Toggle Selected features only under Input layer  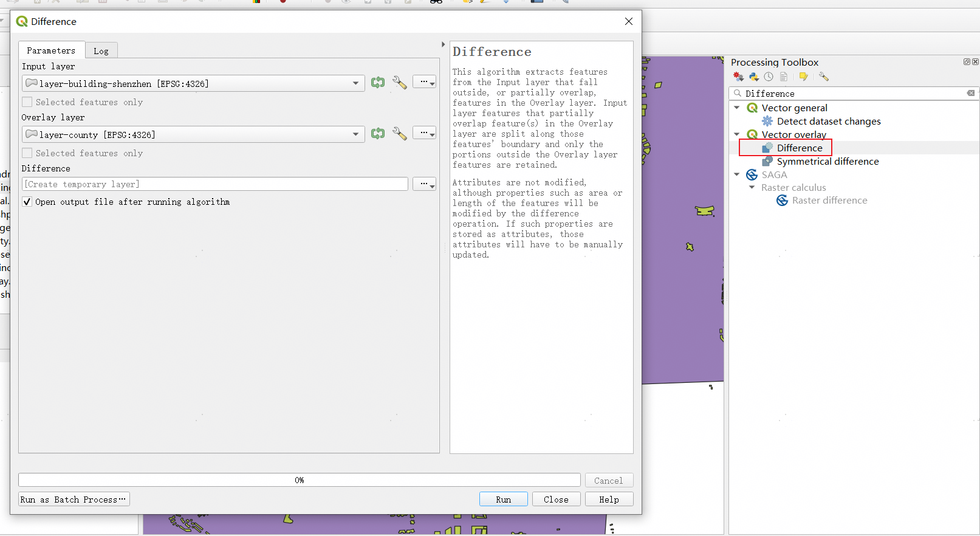27,102
